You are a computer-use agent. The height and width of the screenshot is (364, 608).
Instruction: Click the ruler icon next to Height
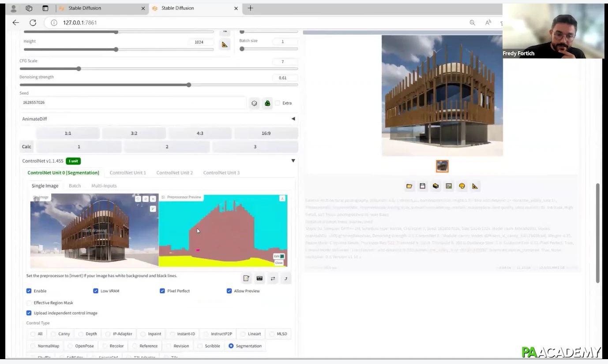tap(225, 45)
